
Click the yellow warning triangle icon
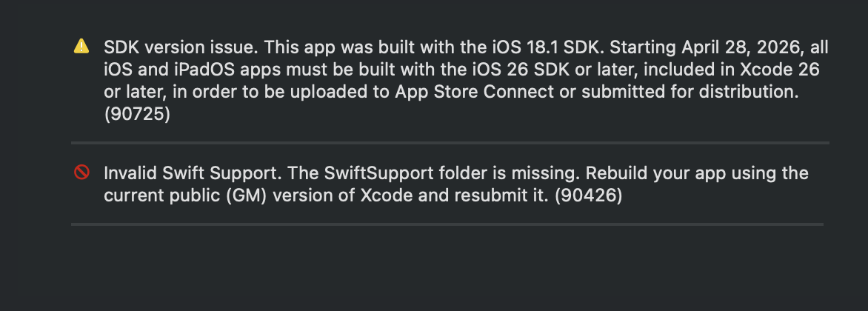pyautogui.click(x=81, y=47)
